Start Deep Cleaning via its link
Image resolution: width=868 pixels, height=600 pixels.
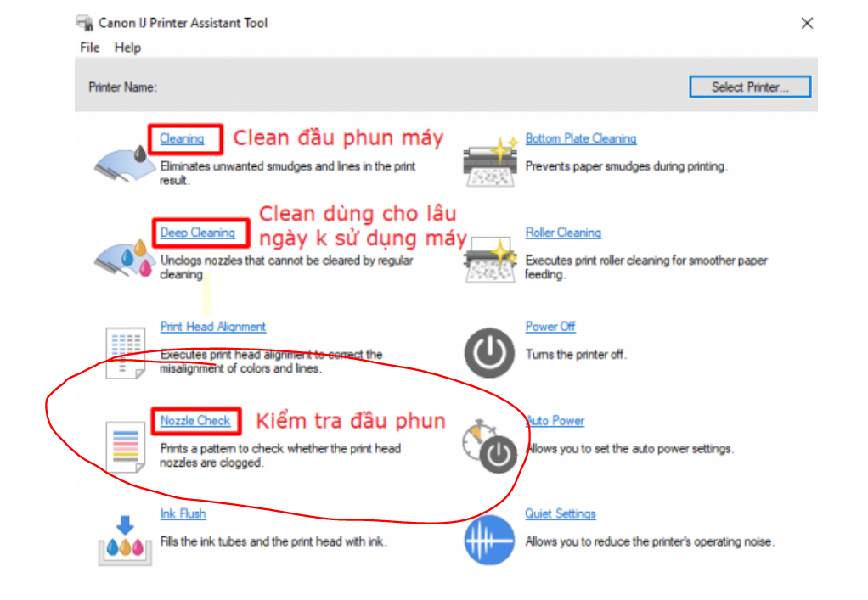tap(198, 233)
